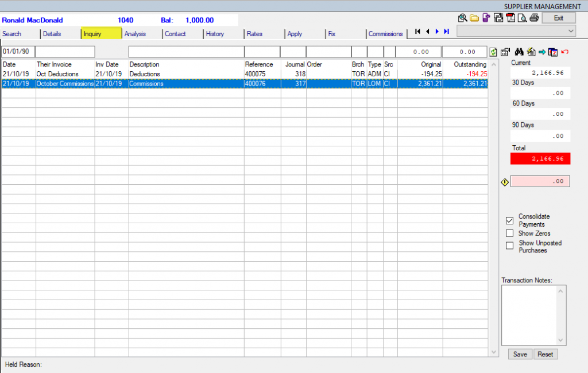Screen dimensions: 588x373
Task: Click outstanding amount -194.25 in red
Action: (477, 74)
